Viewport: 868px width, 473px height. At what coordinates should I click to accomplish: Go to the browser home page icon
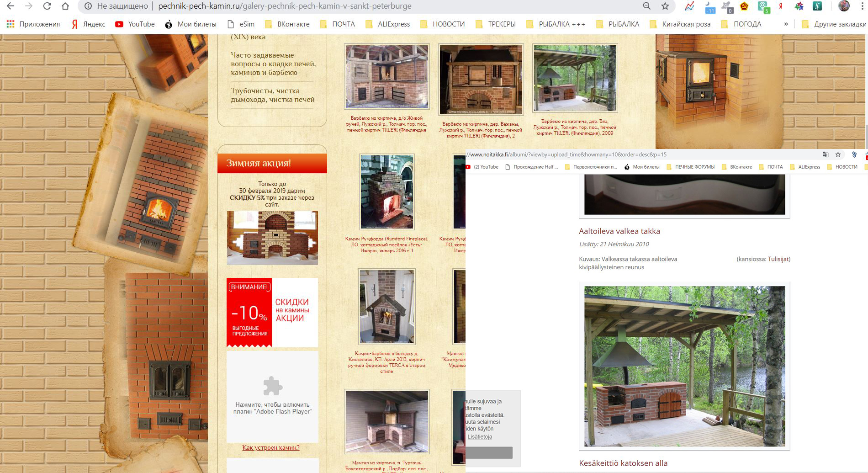(x=65, y=6)
